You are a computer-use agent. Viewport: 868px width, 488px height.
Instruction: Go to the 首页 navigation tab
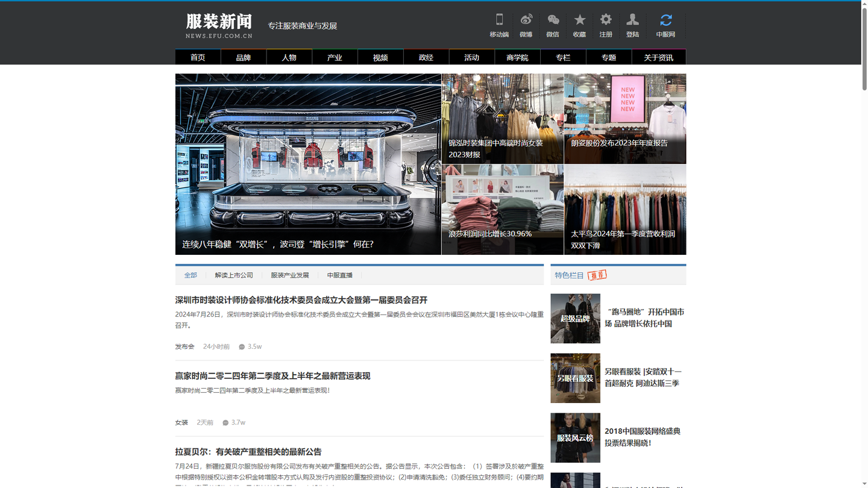click(198, 57)
